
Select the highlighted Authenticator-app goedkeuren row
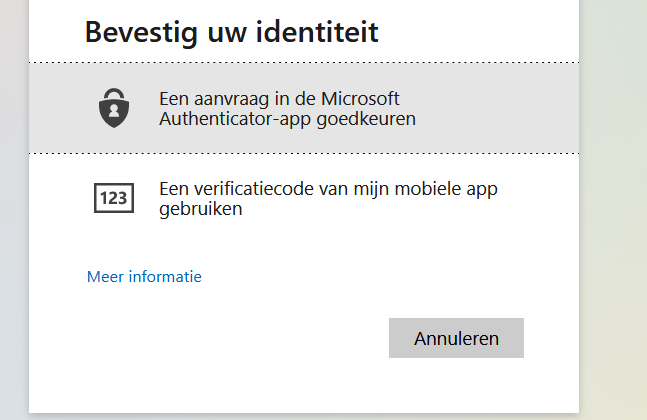[x=304, y=108]
